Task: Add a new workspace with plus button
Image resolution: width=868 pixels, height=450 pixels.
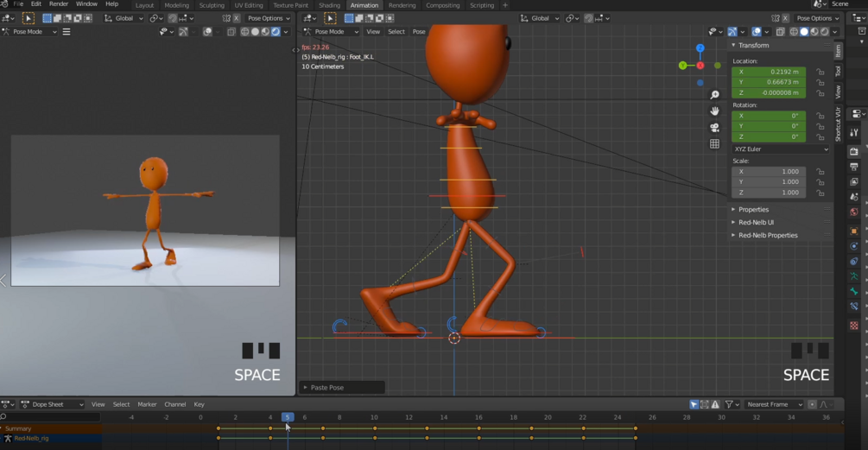Action: (x=505, y=5)
